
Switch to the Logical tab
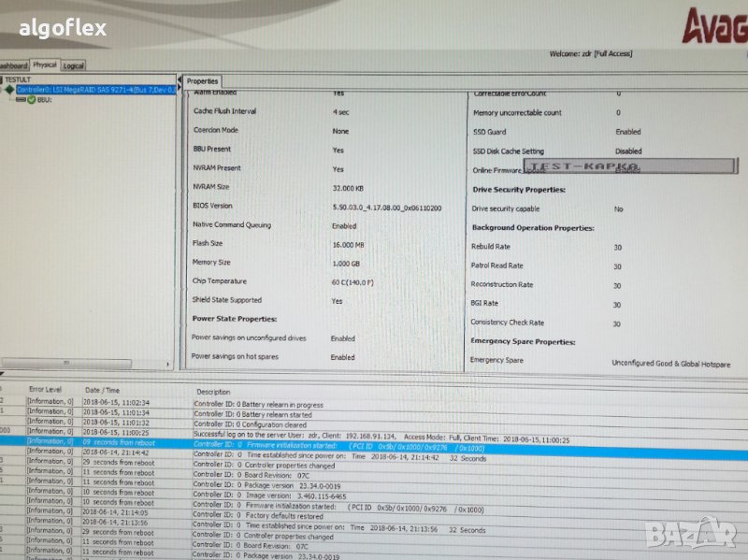click(x=73, y=65)
